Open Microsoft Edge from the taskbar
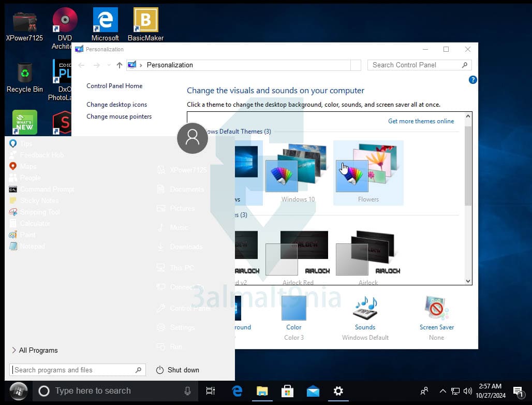Viewport: 532px width, 405px height. click(237, 391)
